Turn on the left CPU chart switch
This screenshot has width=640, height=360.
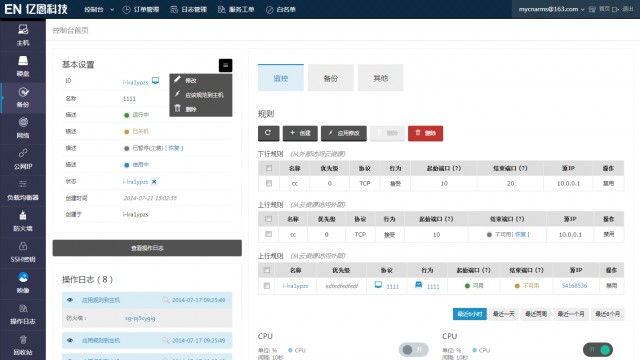tap(413, 350)
